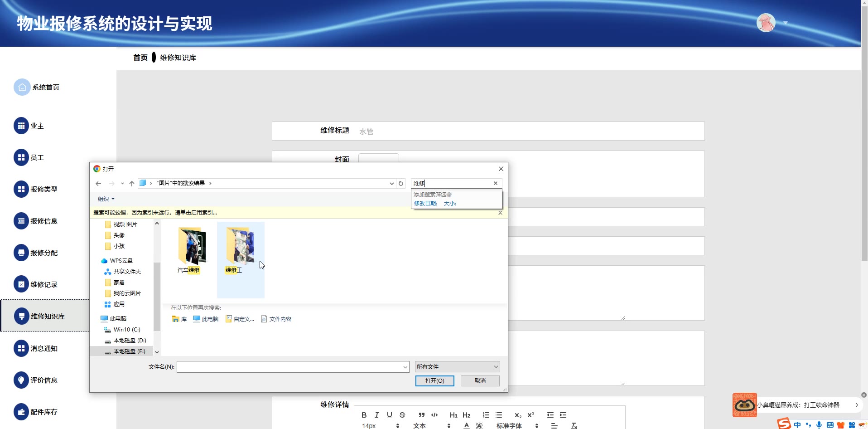This screenshot has height=429, width=868.
Task: Dismiss the yellow indexing warning bar
Action: 500,213
